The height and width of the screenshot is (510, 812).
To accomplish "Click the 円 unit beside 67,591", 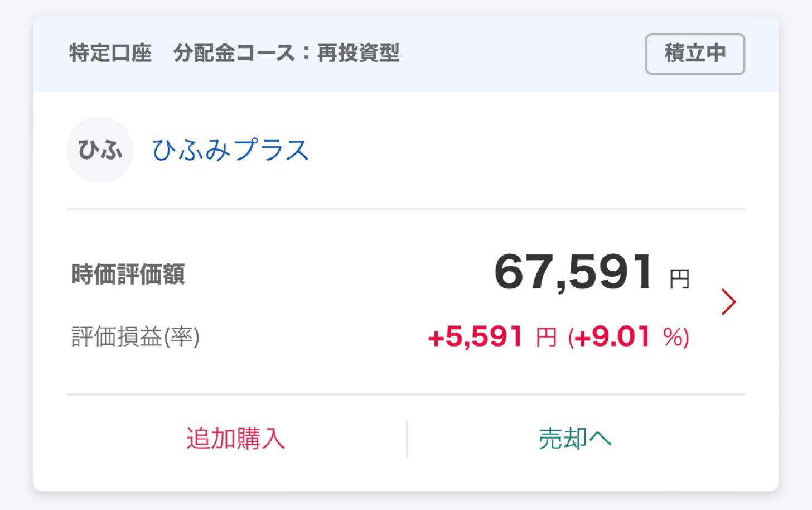I will (x=680, y=278).
